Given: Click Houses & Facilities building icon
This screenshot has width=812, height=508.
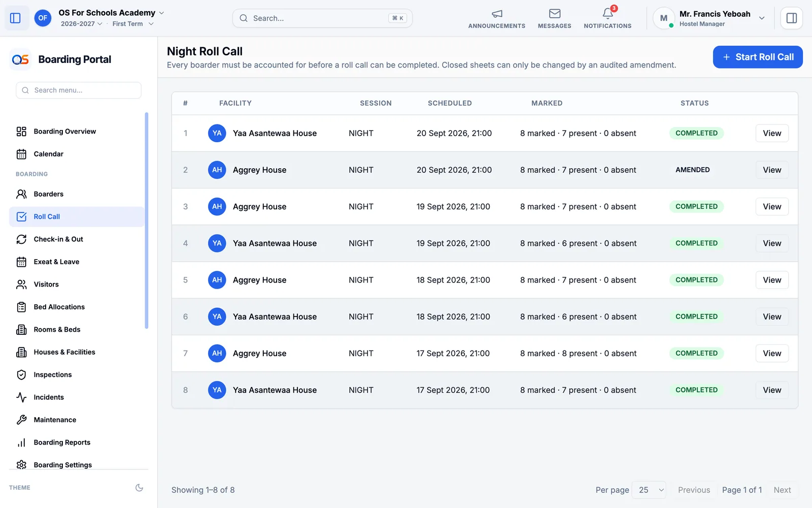Looking at the screenshot, I should [21, 352].
